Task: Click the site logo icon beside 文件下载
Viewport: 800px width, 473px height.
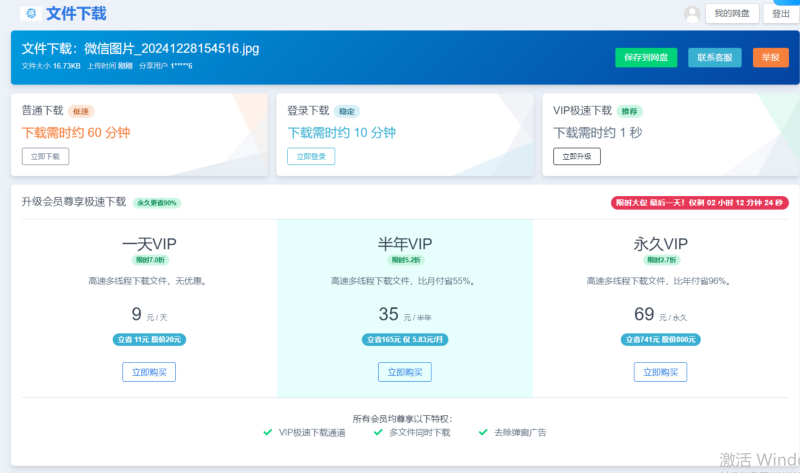Action: pos(31,13)
